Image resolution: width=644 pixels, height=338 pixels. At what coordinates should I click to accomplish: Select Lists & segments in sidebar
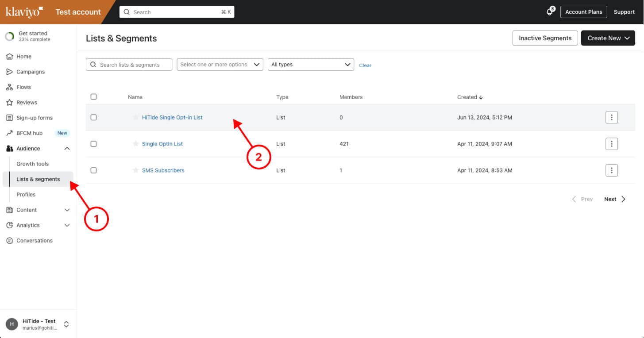[x=38, y=179]
